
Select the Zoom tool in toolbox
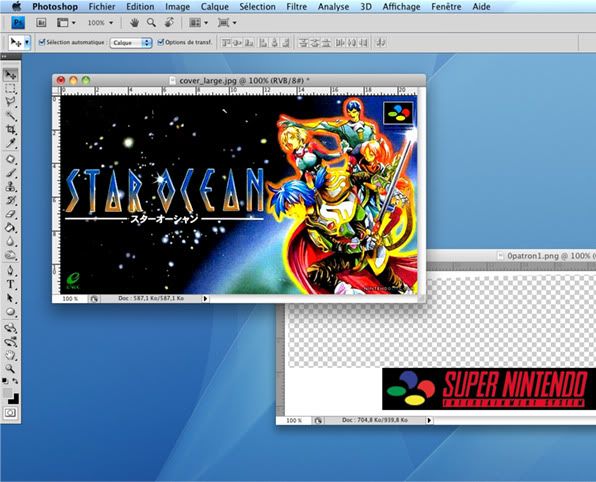tap(10, 369)
